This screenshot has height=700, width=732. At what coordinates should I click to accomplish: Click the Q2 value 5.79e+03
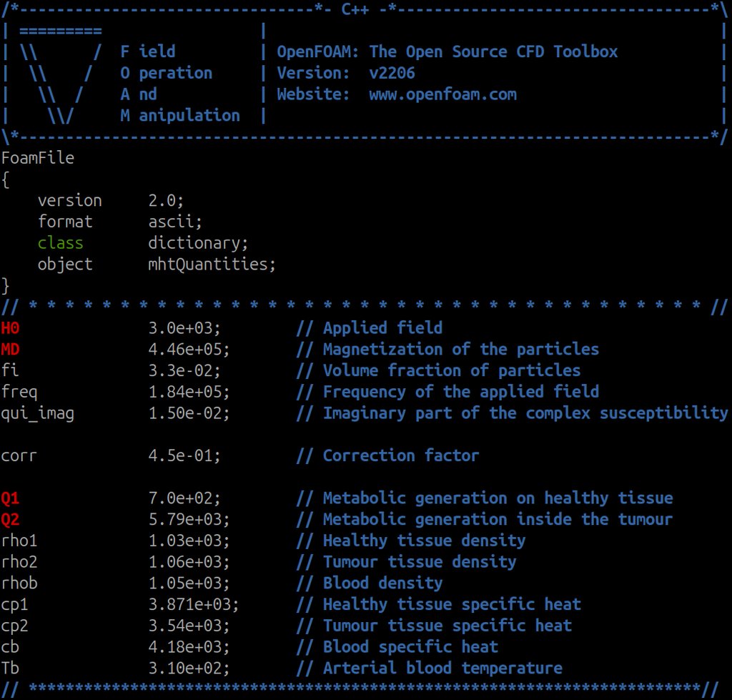click(189, 519)
